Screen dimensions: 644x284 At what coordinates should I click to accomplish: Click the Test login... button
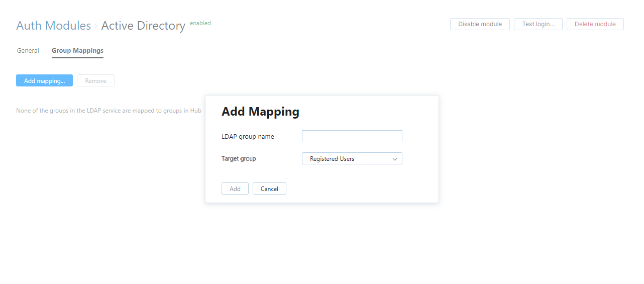pyautogui.click(x=538, y=24)
